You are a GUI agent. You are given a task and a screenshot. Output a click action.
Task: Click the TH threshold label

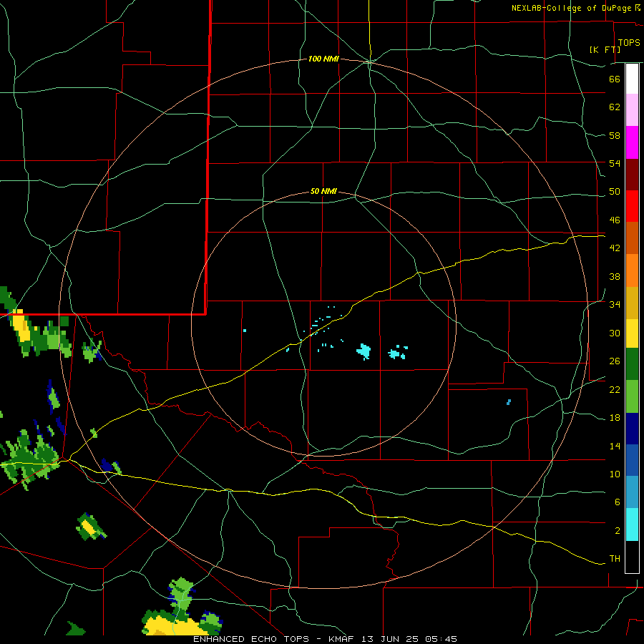[615, 558]
